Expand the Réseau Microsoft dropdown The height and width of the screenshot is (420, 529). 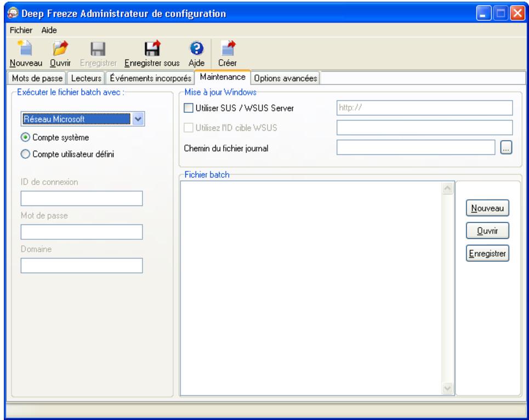tap(138, 119)
